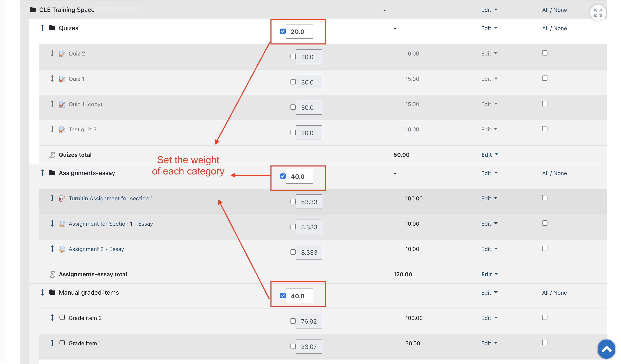Click the move icon beside Quiz 2
Viewport: 621px width, 364px height.
coord(52,53)
